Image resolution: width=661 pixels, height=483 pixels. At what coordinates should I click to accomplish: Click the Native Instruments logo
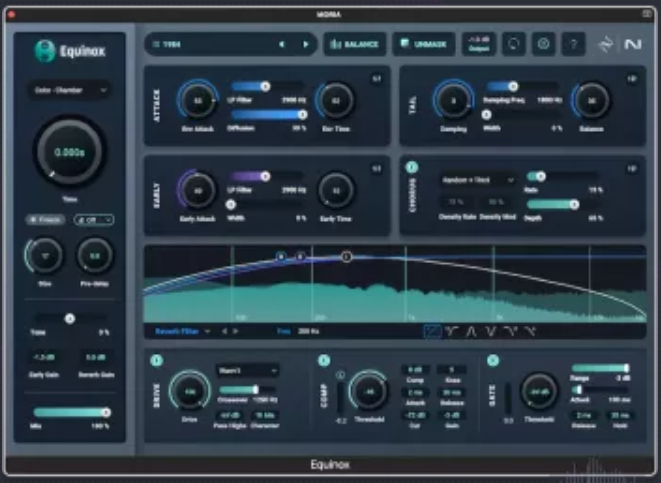(632, 44)
